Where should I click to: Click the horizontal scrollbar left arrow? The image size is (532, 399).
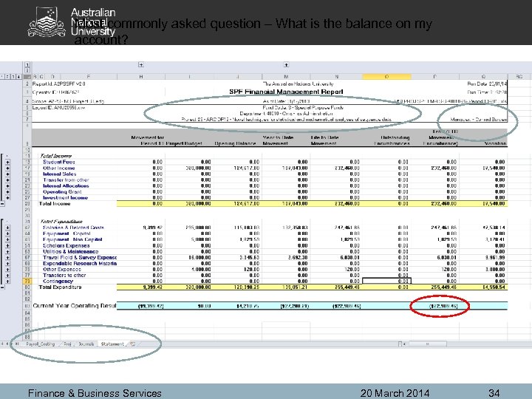(404, 344)
